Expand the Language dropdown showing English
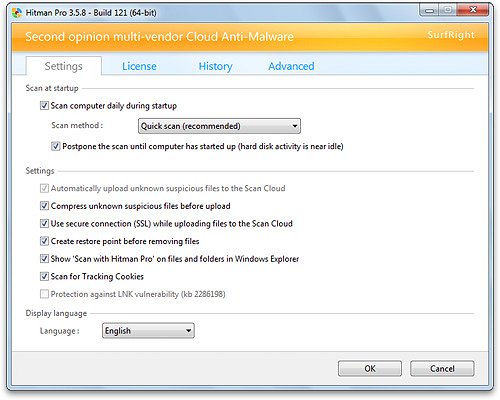The image size is (500, 400). pyautogui.click(x=148, y=331)
